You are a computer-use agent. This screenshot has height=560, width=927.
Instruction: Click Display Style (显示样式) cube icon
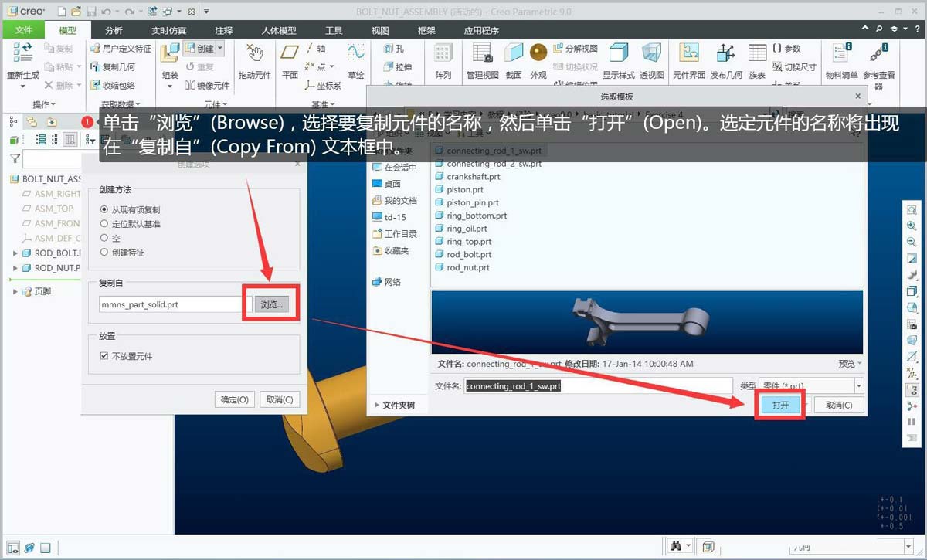click(x=618, y=54)
